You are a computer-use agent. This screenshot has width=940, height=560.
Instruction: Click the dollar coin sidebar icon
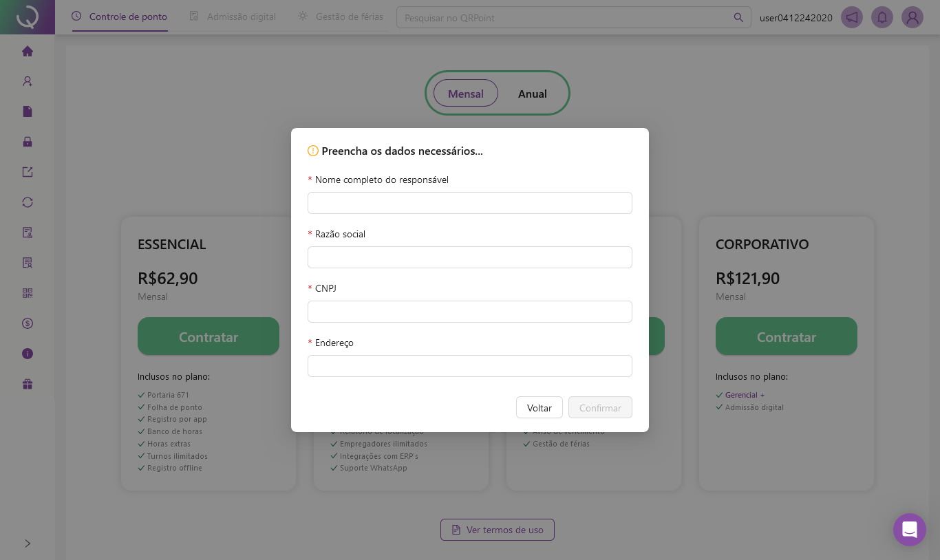(x=28, y=323)
